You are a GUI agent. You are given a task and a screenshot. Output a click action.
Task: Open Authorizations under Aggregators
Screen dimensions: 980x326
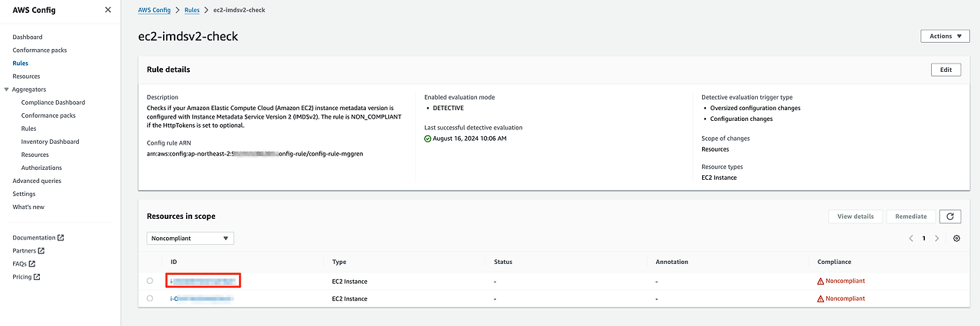tap(42, 168)
